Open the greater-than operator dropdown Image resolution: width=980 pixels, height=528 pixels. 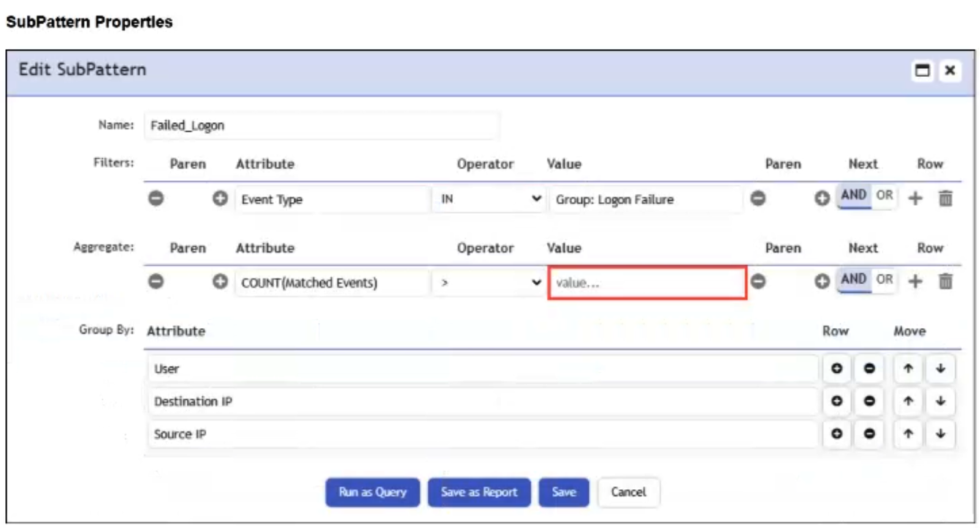coord(489,283)
